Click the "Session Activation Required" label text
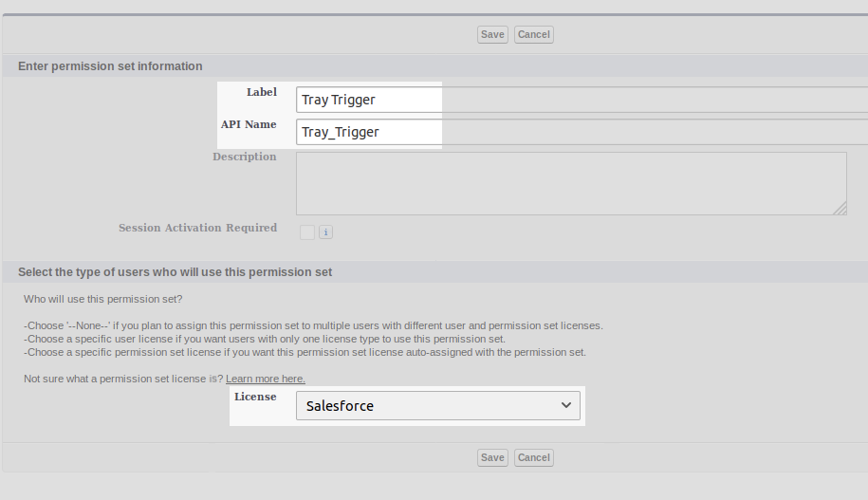This screenshot has width=868, height=500. 197,228
